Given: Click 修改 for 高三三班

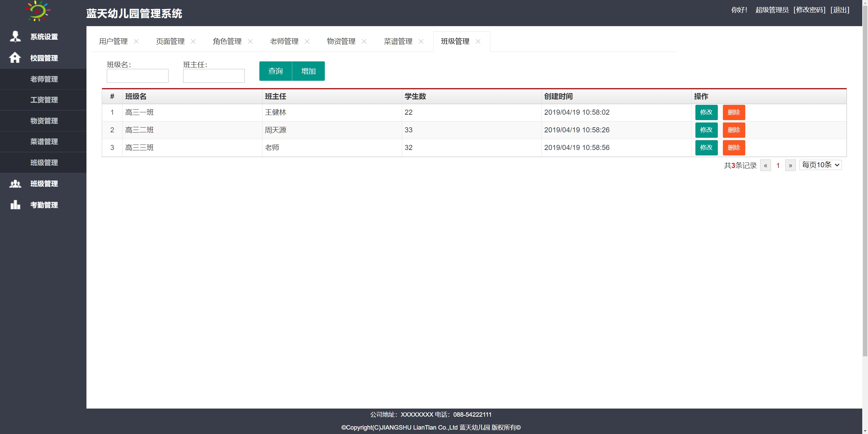Looking at the screenshot, I should point(706,148).
